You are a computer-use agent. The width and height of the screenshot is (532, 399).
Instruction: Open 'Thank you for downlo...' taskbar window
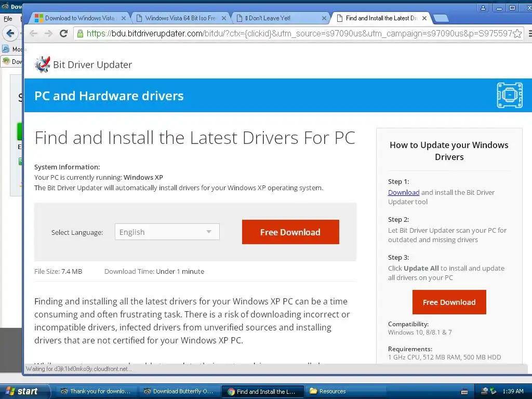click(x=96, y=391)
